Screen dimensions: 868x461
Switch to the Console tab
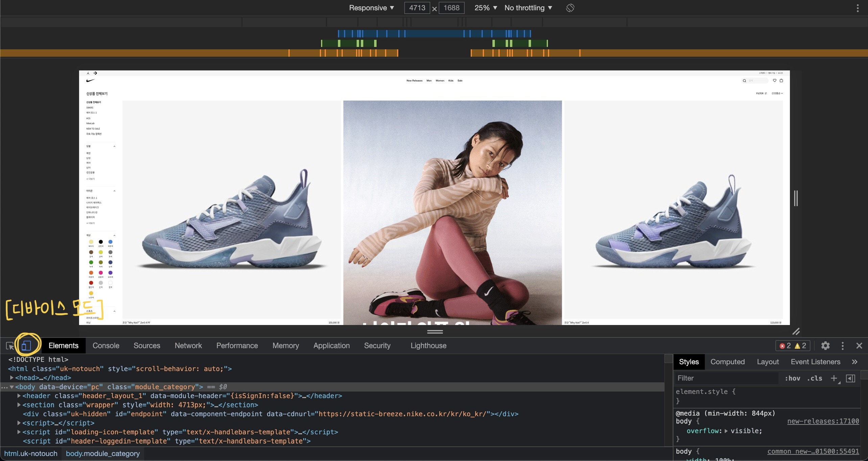[x=106, y=345]
